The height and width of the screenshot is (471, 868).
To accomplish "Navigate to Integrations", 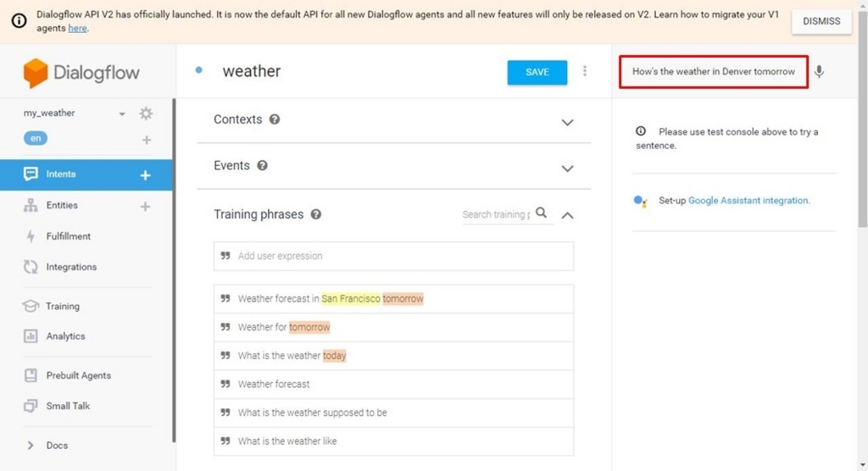I will (x=71, y=267).
